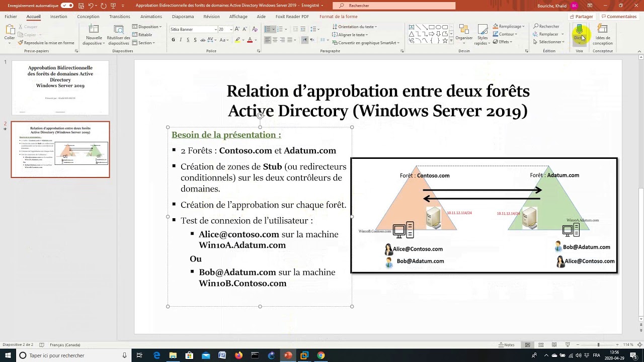Expand the Disposition dropdown

pyautogui.click(x=147, y=27)
